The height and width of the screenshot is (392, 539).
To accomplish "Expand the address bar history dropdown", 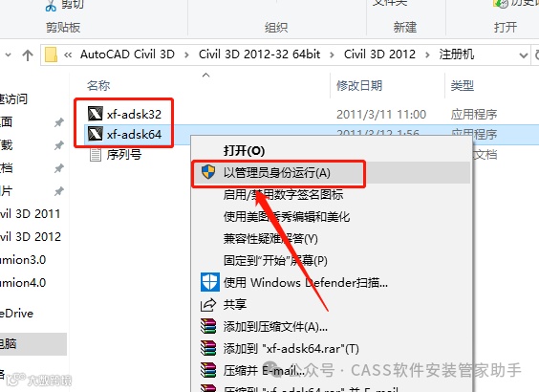I will 523,55.
